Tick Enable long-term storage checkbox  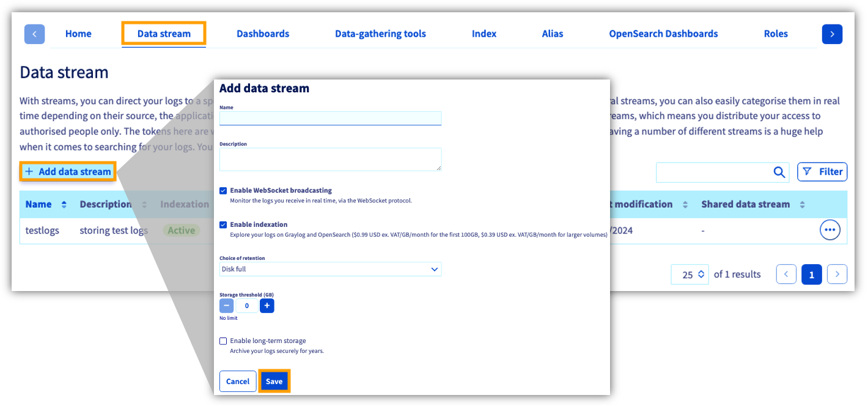coord(223,341)
